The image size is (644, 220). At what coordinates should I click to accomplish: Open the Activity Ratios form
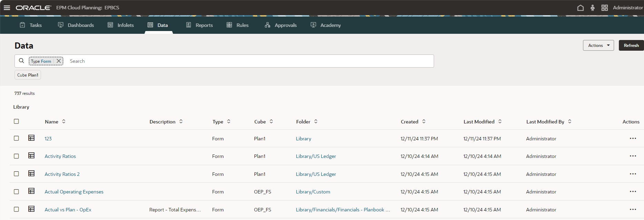[60, 156]
